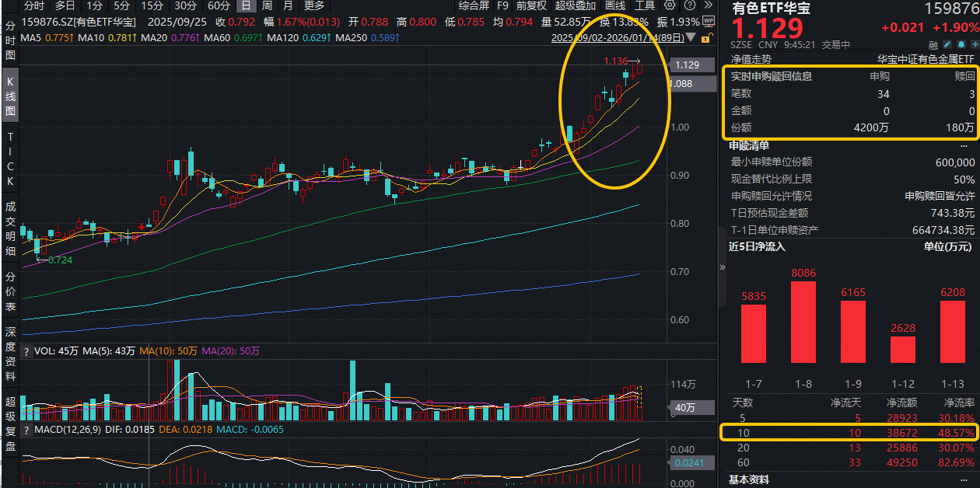Toggle the date range lock icon
This screenshot has height=488, width=980.
pos(705,37)
